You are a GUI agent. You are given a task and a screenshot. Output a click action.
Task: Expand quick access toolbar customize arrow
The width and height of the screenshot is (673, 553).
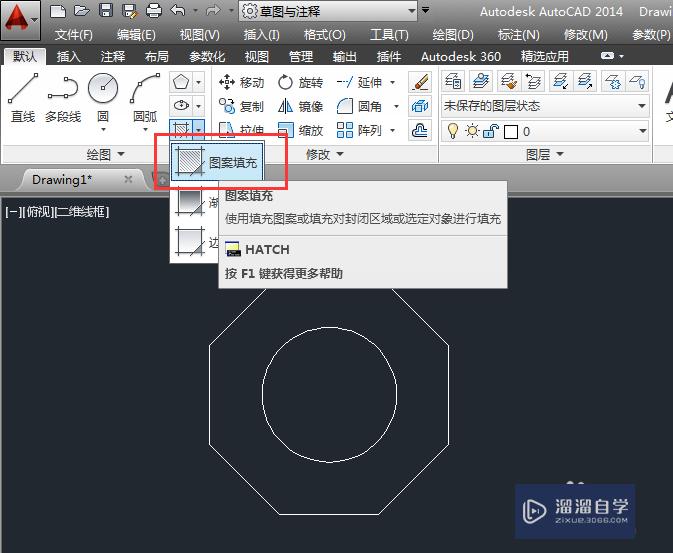(425, 10)
